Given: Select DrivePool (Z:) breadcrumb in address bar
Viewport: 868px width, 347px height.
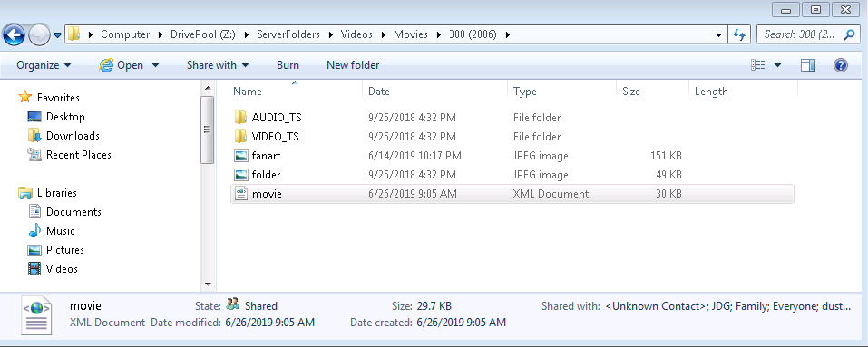Looking at the screenshot, I should pos(202,34).
